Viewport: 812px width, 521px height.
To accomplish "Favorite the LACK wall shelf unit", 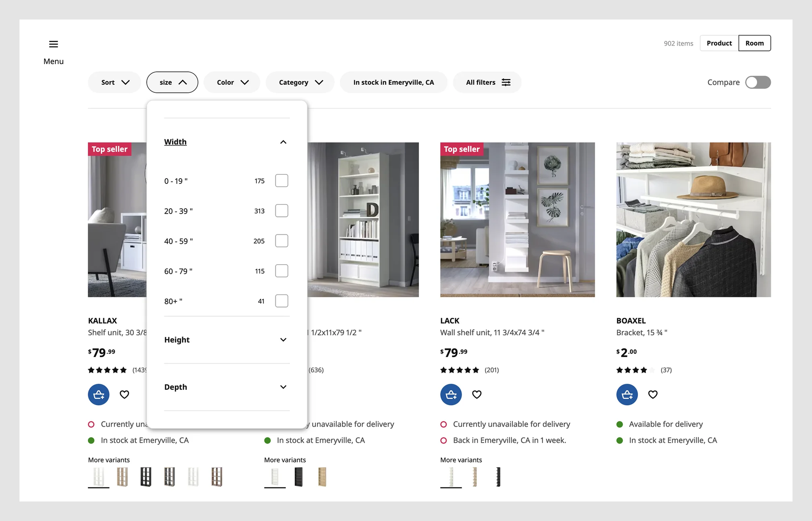I will point(477,394).
